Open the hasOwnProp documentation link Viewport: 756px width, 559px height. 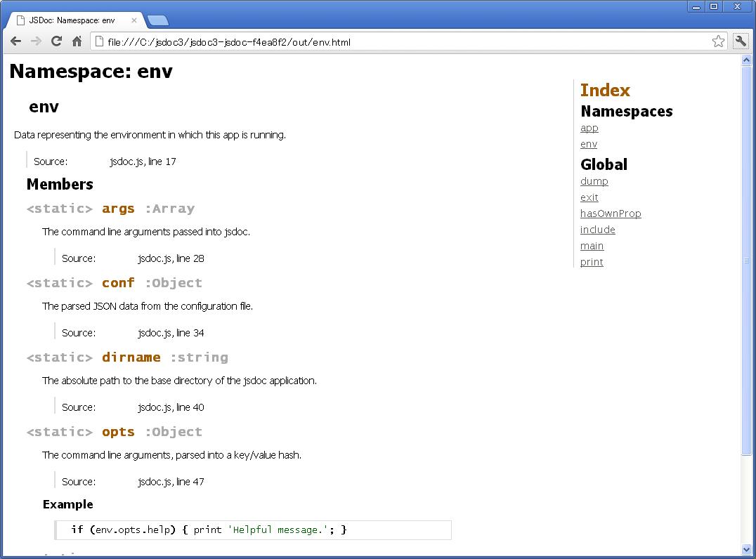pyautogui.click(x=611, y=213)
